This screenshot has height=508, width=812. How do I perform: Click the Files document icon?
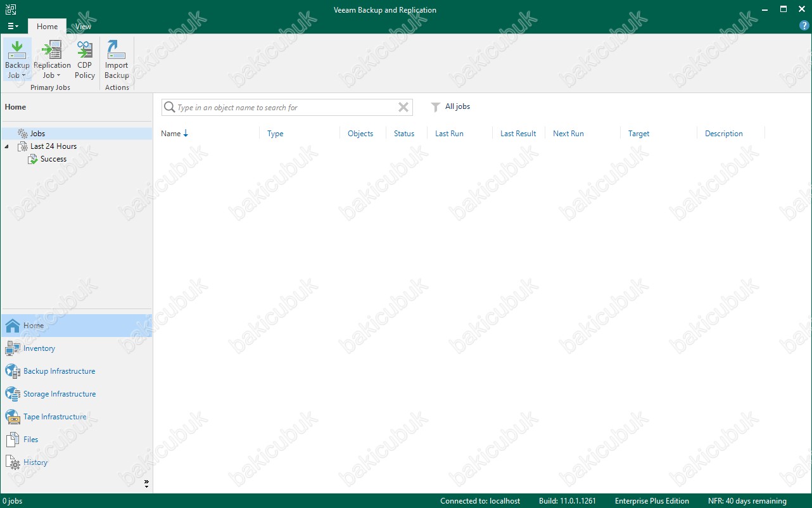tap(13, 440)
